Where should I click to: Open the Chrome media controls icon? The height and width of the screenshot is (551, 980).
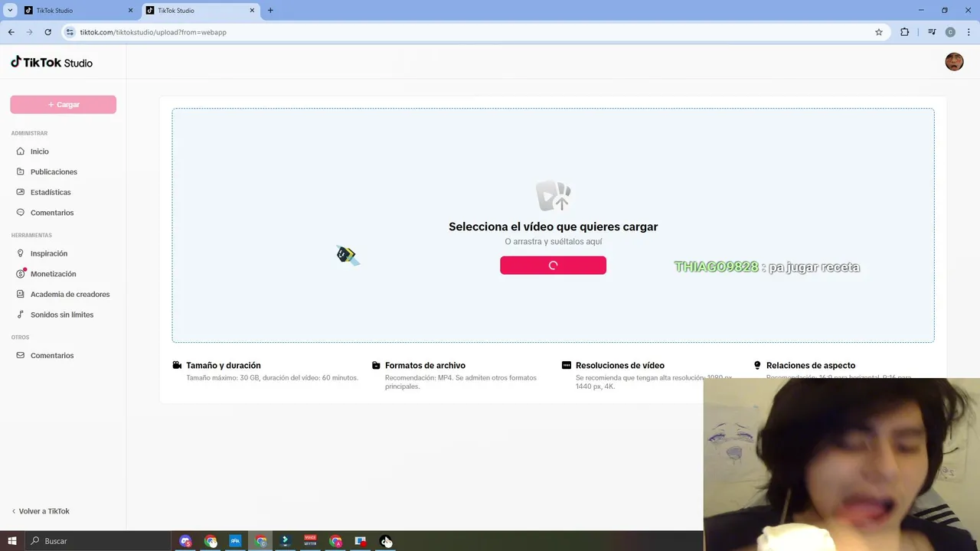click(x=932, y=32)
